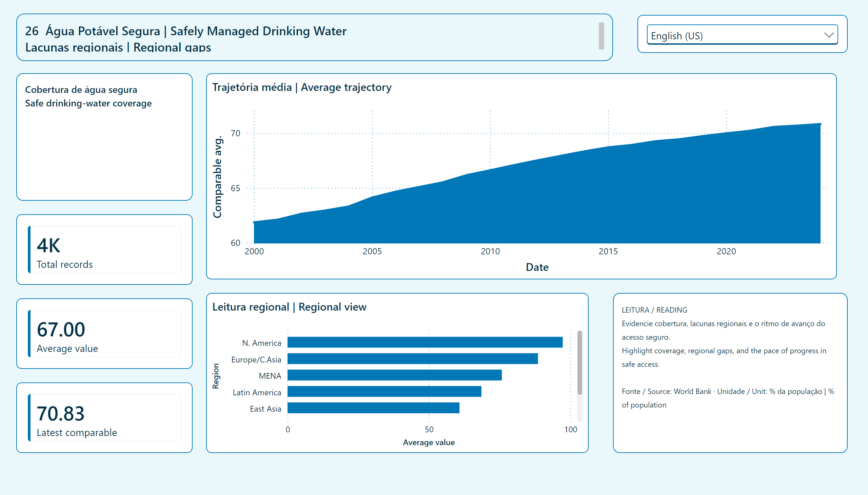This screenshot has width=868, height=495.
Task: Click the "MENA" axis label
Action: (270, 376)
